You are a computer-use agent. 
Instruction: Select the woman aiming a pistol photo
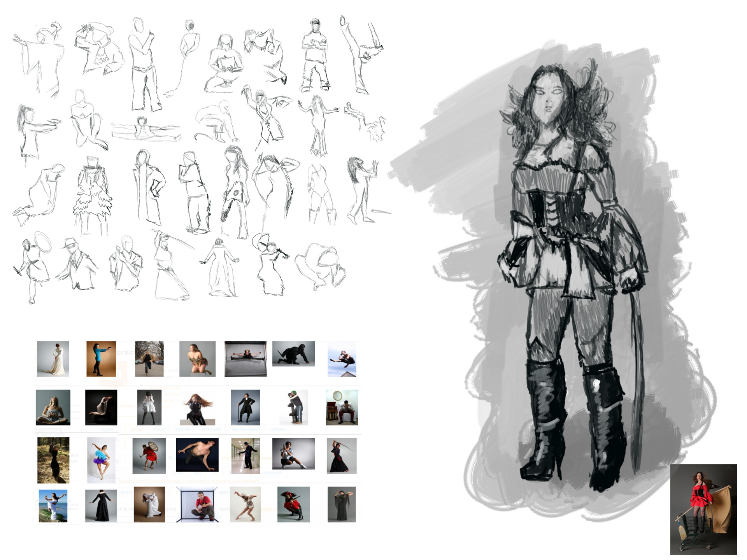click(x=100, y=358)
